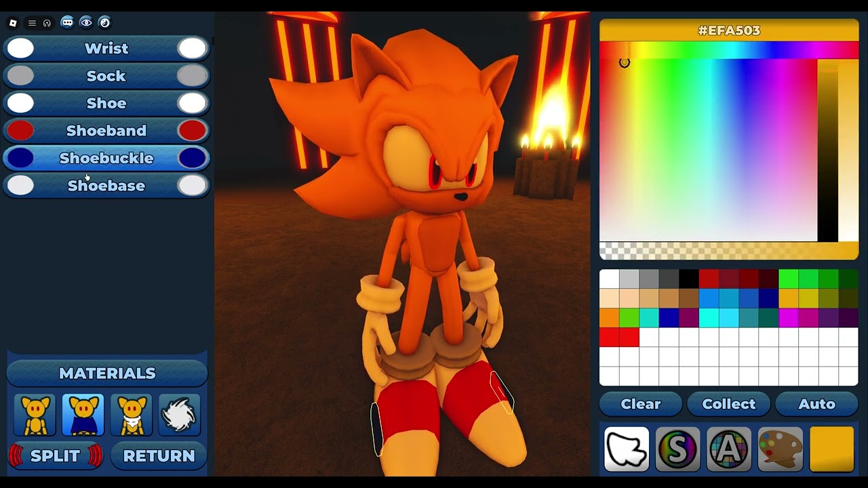This screenshot has width=868, height=488.
Task: Select the white spiky swirl material icon
Action: pos(180,415)
